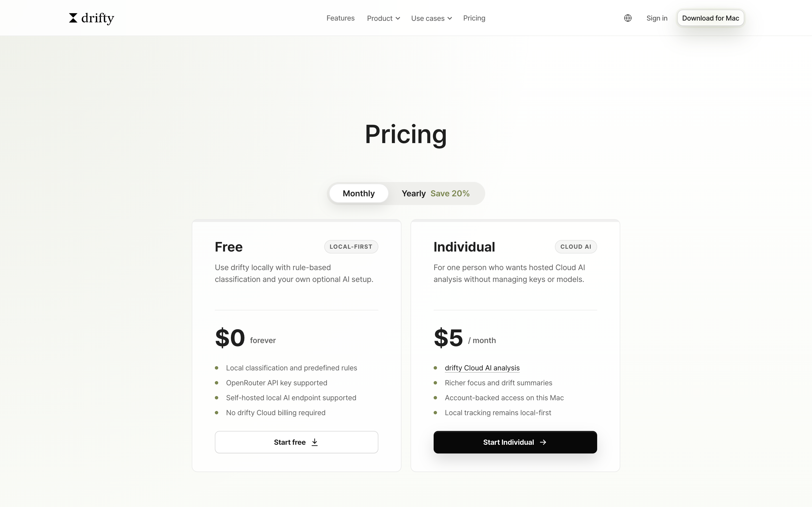Image resolution: width=812 pixels, height=507 pixels.
Task: Go to Pricing in the navigation bar
Action: 474,18
